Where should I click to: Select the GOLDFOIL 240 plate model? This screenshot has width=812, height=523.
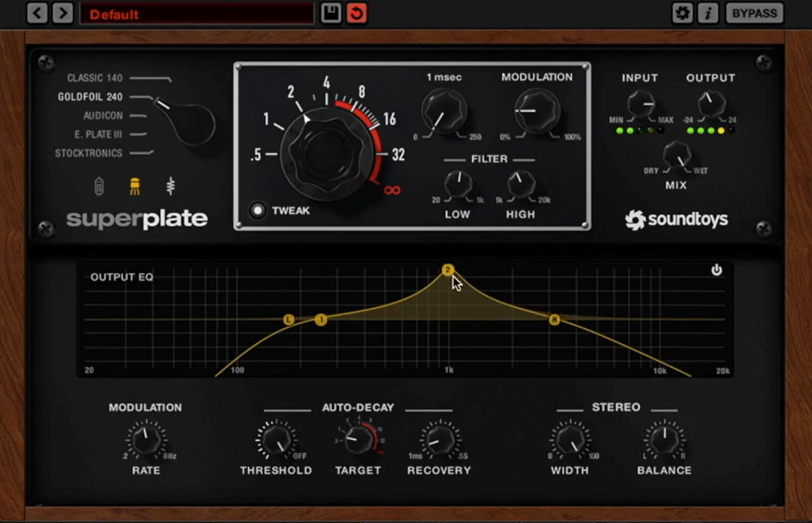tap(90, 97)
